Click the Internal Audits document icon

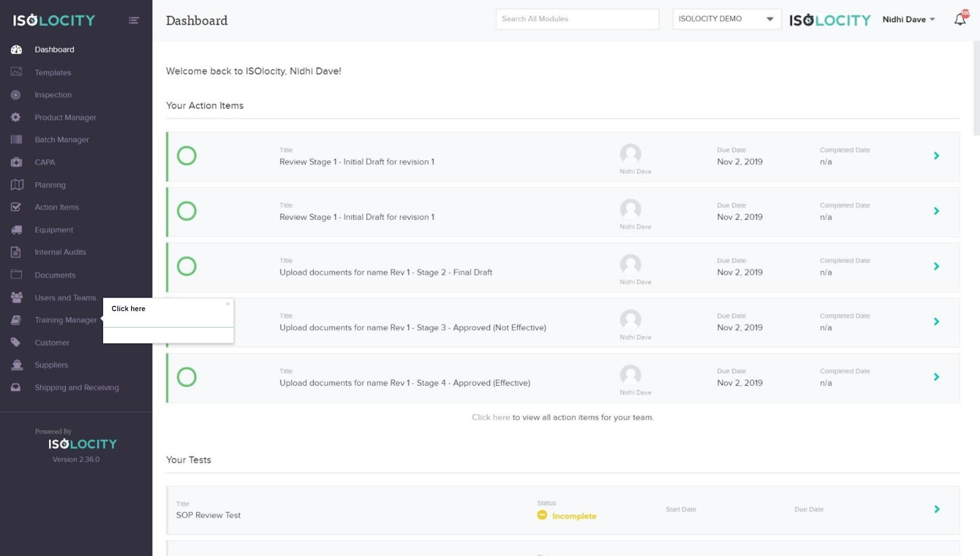click(x=16, y=252)
